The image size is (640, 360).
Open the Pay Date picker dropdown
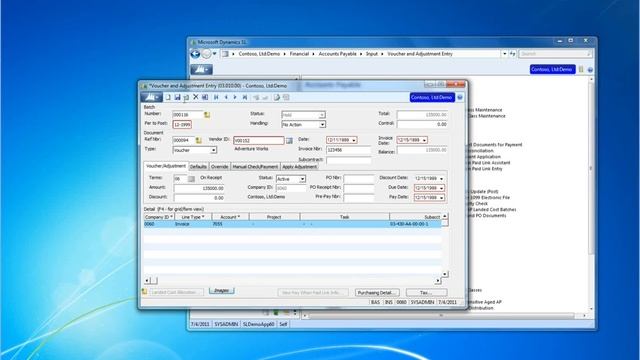[x=441, y=198]
